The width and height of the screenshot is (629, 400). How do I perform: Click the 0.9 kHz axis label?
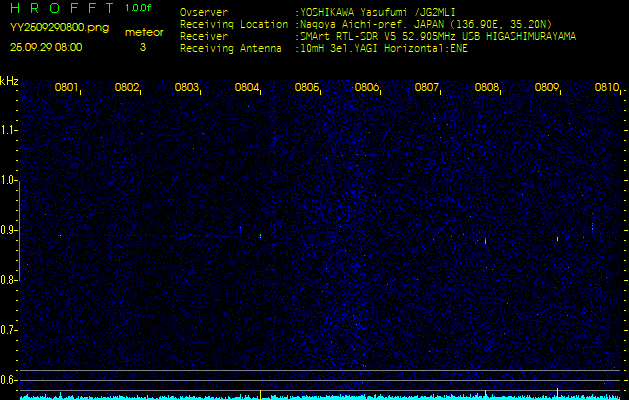tap(8, 230)
